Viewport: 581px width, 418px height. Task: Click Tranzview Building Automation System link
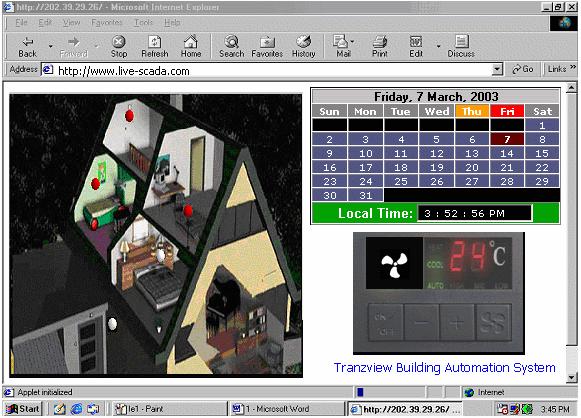tap(444, 368)
